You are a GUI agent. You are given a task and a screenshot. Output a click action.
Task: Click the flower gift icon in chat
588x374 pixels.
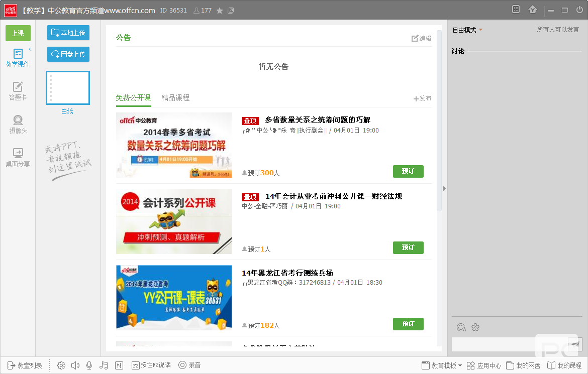[475, 327]
